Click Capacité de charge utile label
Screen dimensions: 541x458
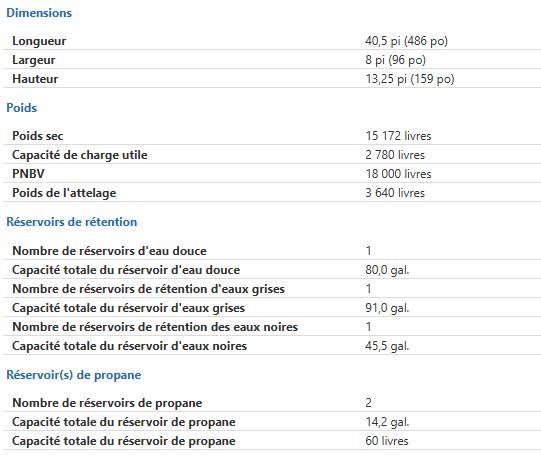click(x=80, y=155)
